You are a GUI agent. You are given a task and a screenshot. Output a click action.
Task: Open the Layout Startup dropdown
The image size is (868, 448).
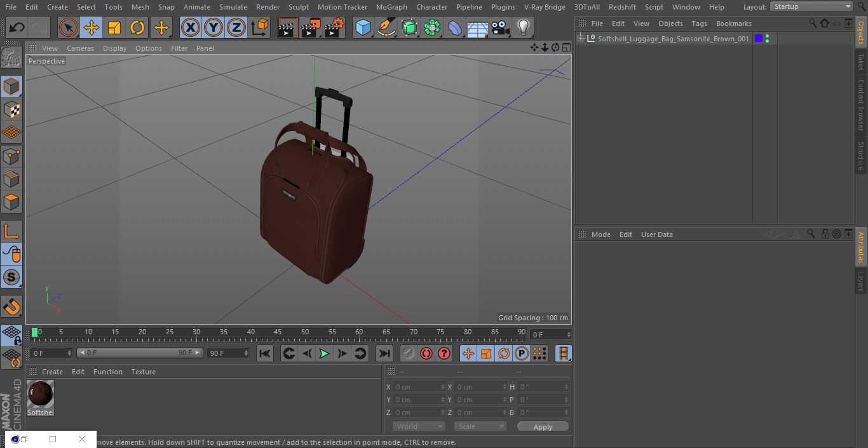pyautogui.click(x=812, y=6)
